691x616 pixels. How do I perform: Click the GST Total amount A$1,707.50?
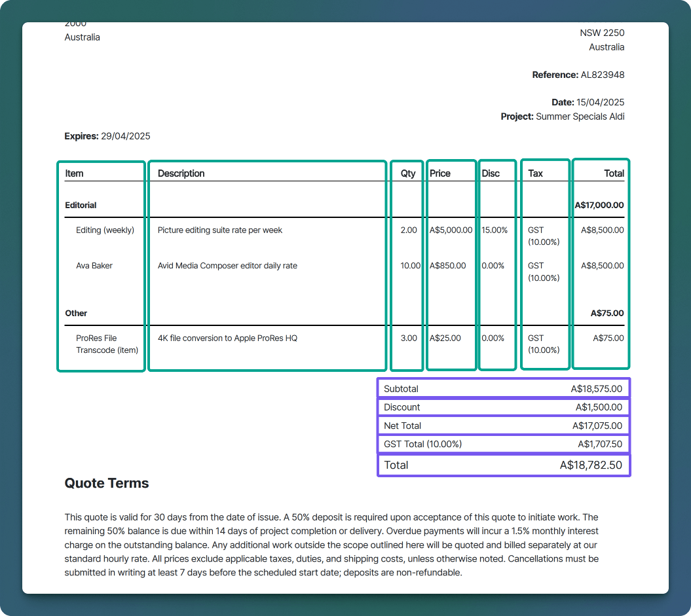[x=600, y=444]
